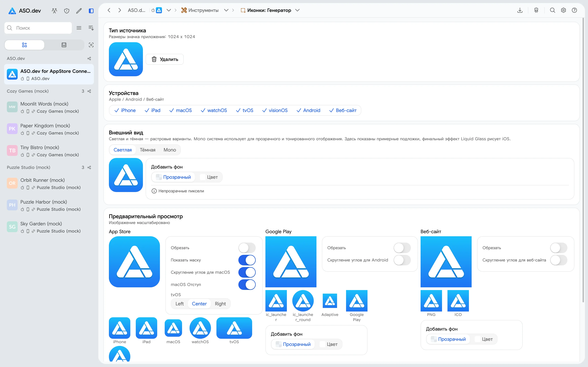Toggle App Store Обрезать switch
Screen dimensions: 588x367
pyautogui.click(x=247, y=248)
